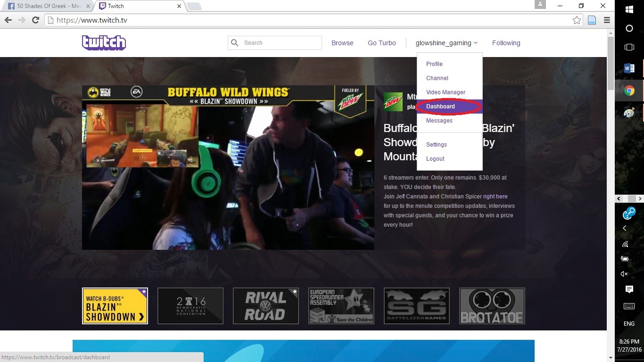Open the glowshine_gaming account dropdown

coord(447,43)
